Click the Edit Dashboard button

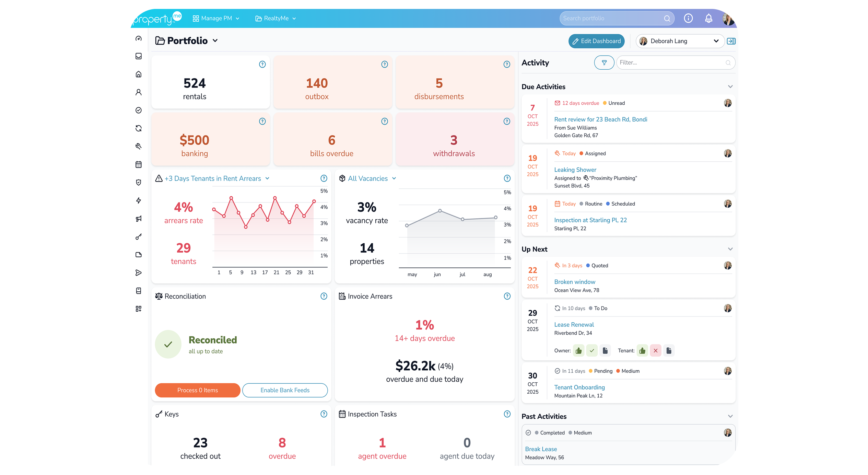597,41
